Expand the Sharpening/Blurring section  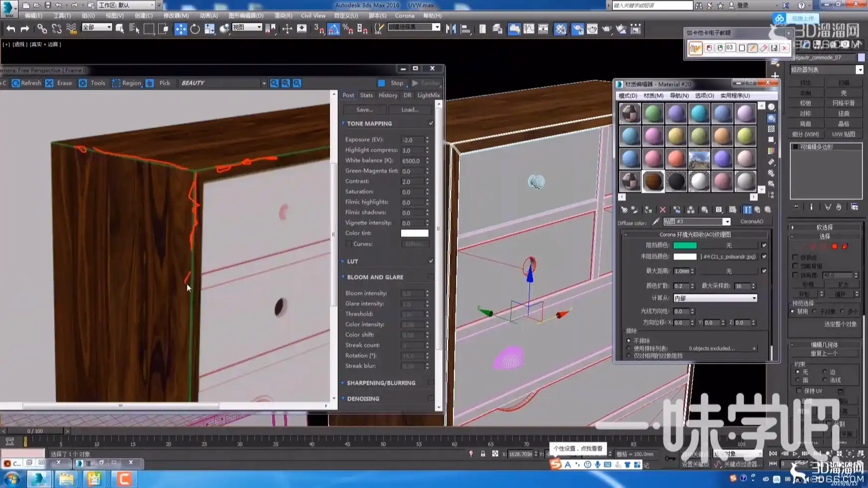pos(381,383)
